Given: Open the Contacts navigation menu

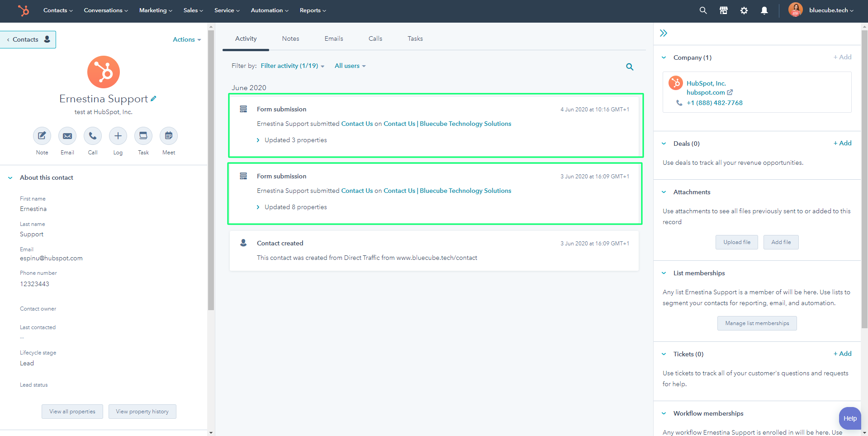Looking at the screenshot, I should (58, 10).
